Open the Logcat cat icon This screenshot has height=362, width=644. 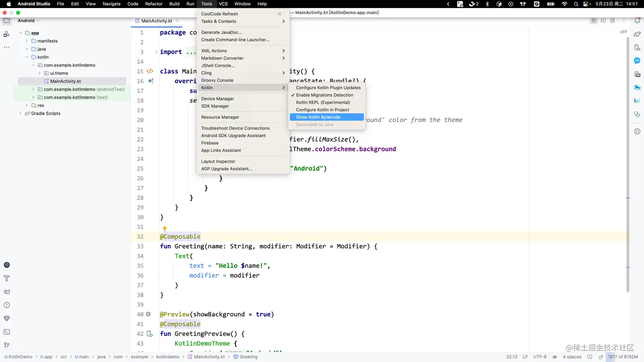[x=6, y=292]
